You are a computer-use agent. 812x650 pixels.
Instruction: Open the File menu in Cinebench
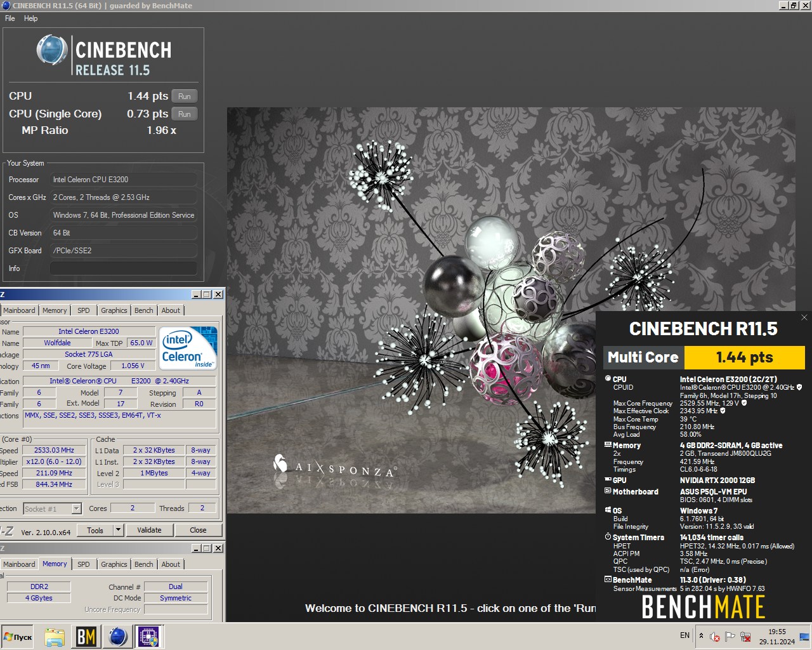click(10, 18)
